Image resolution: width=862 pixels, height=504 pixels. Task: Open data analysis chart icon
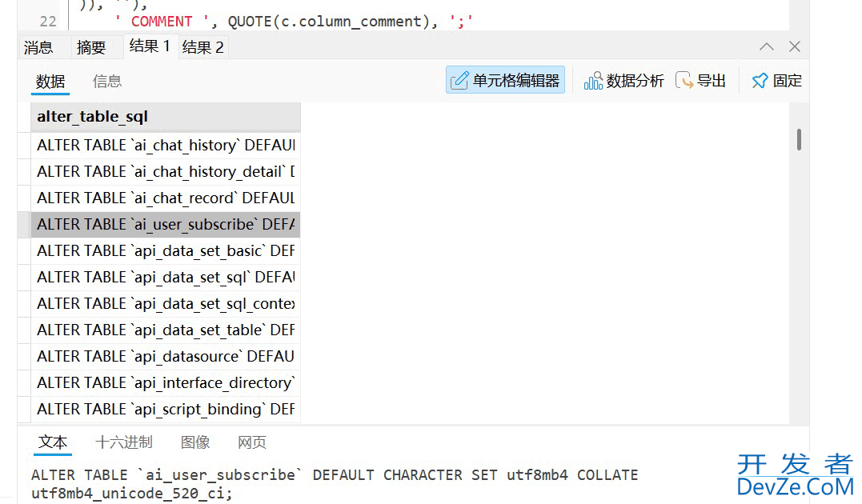pos(593,81)
